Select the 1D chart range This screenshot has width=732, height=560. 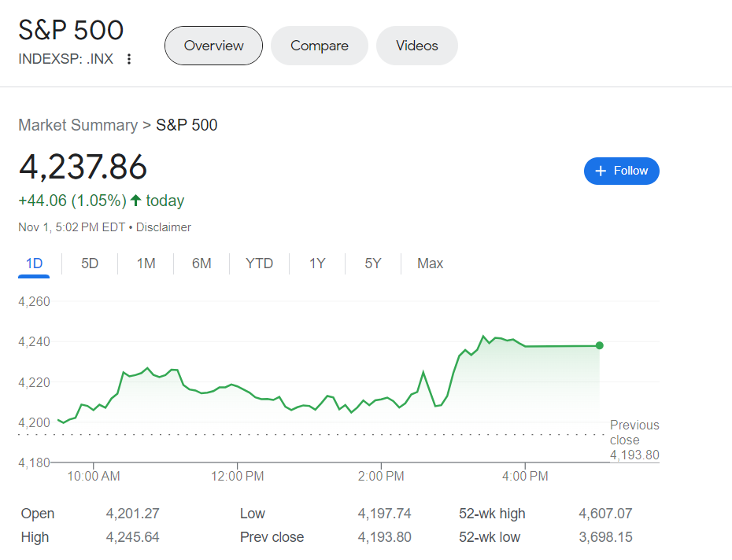[x=34, y=263]
